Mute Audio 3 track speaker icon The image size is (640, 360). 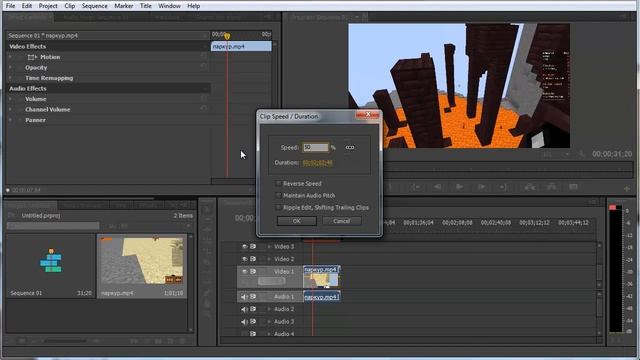coord(244,322)
